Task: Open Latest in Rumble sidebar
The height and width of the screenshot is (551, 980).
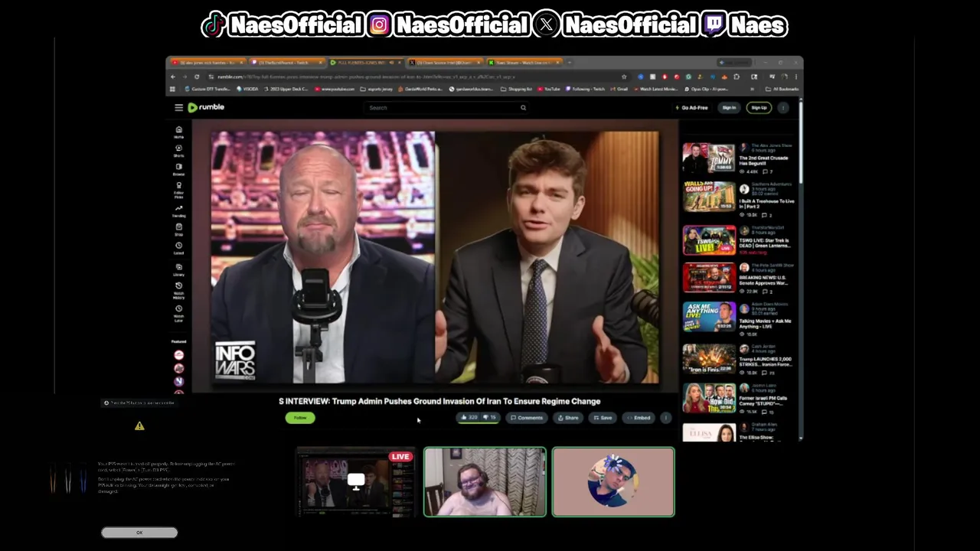Action: pyautogui.click(x=178, y=249)
